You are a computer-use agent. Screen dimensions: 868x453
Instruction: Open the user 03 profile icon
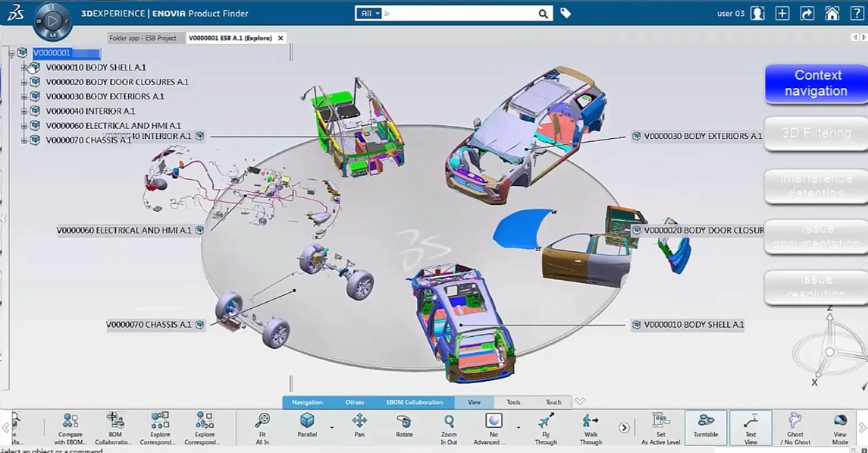tap(757, 14)
